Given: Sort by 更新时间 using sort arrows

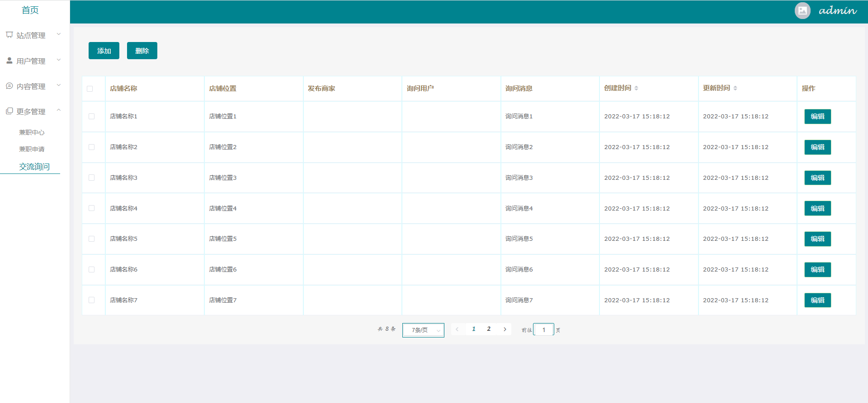Looking at the screenshot, I should (x=735, y=88).
